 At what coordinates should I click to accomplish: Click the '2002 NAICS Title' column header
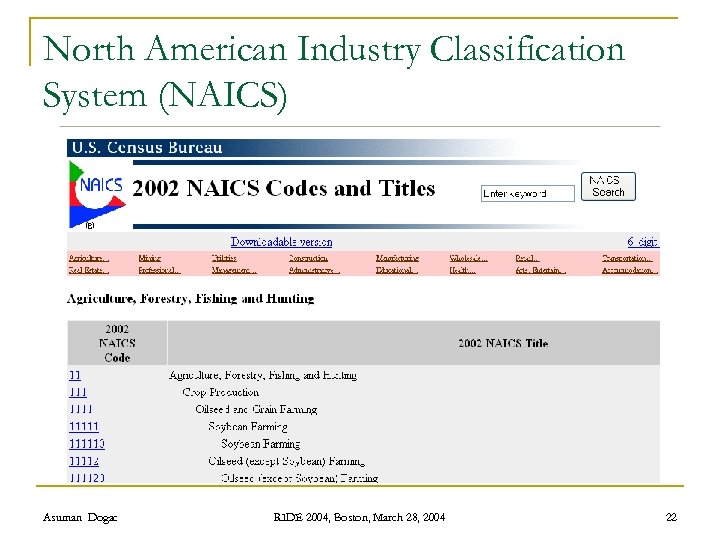tap(503, 343)
